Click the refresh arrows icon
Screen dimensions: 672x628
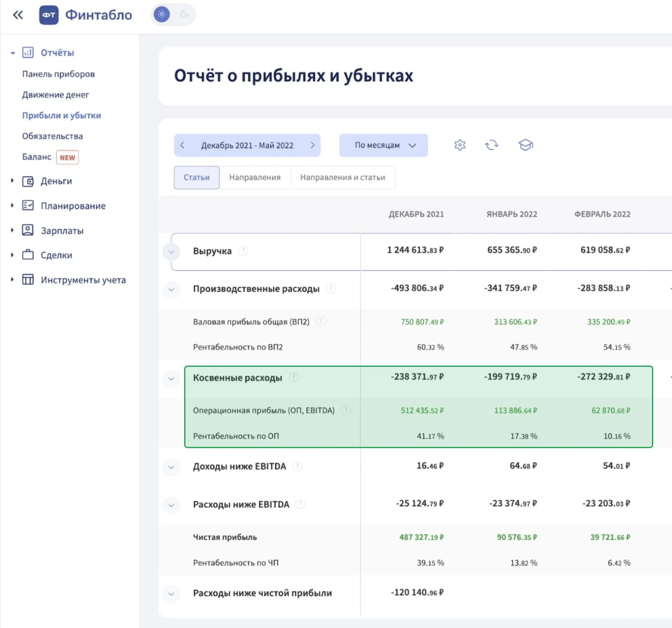coord(491,145)
